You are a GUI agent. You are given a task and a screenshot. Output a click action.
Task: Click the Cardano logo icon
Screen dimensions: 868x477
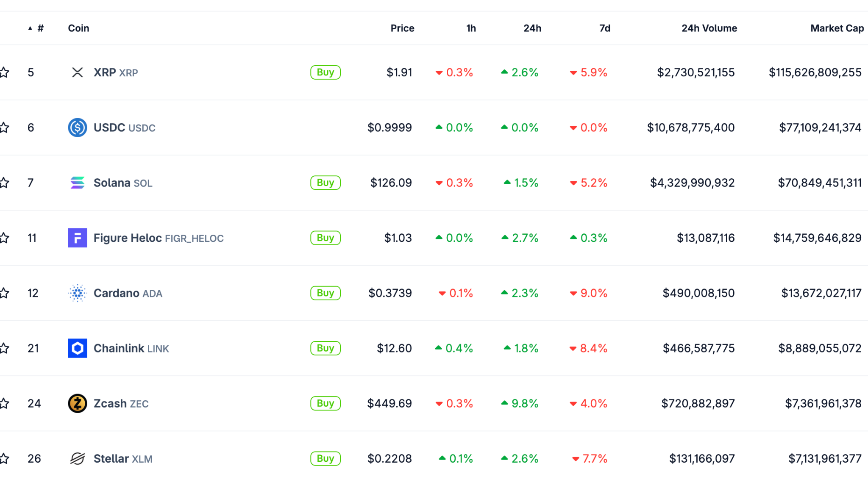click(77, 293)
